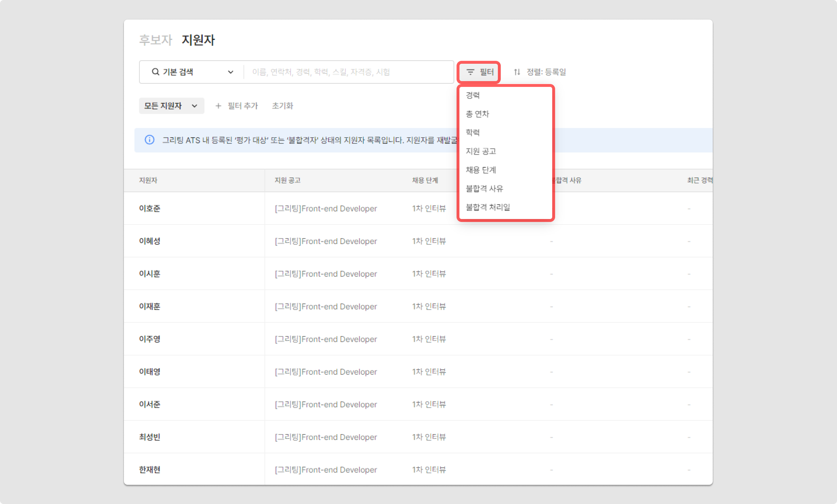This screenshot has width=837, height=504.
Task: Click the sort arrows icon
Action: (x=517, y=72)
